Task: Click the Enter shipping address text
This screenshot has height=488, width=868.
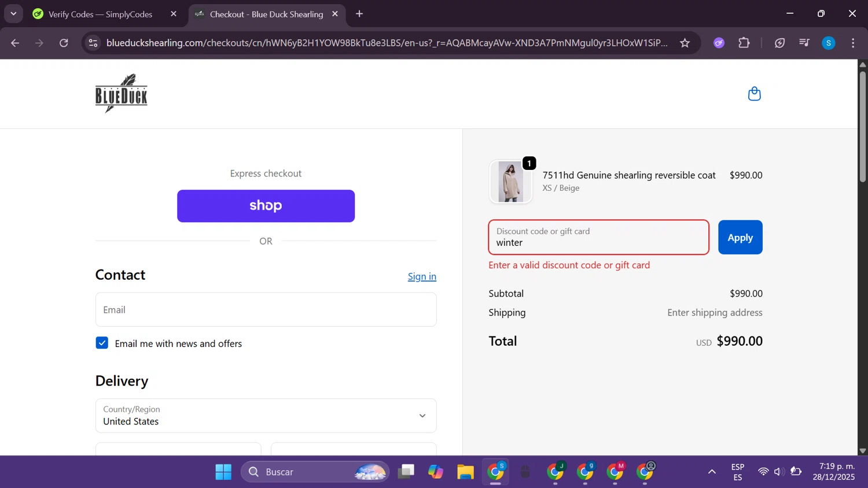Action: click(x=715, y=313)
